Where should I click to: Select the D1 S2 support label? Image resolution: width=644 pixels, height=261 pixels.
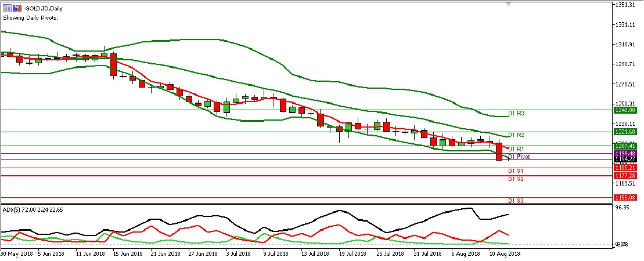coord(516,179)
